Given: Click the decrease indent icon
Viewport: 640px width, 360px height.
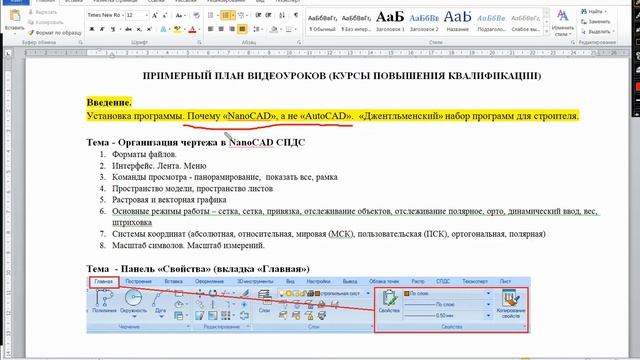Looking at the screenshot, I should click(x=258, y=16).
